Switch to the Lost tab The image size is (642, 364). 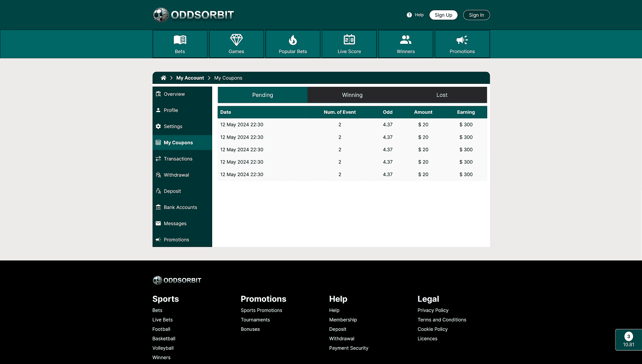(x=442, y=95)
